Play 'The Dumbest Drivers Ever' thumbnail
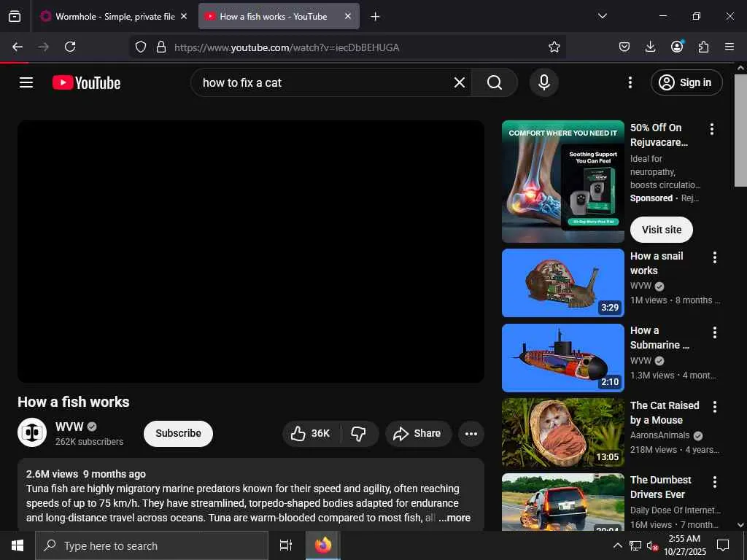The image size is (747, 560). (x=563, y=502)
